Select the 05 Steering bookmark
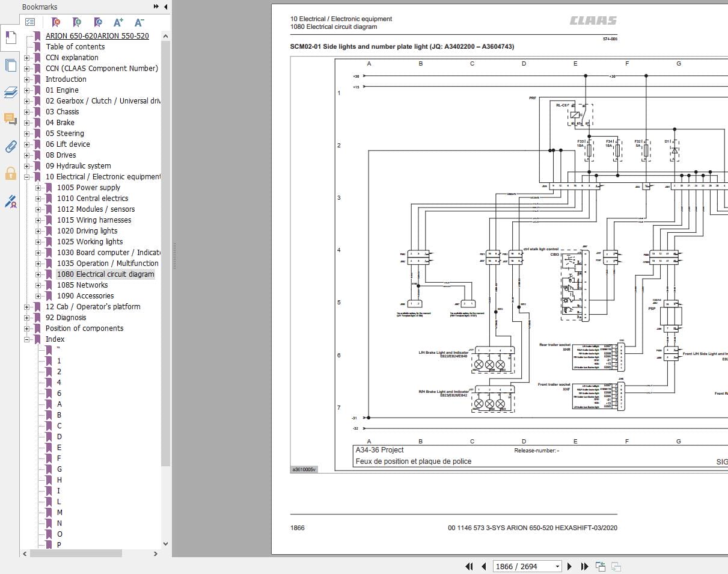Image resolution: width=728 pixels, height=574 pixels. point(65,134)
